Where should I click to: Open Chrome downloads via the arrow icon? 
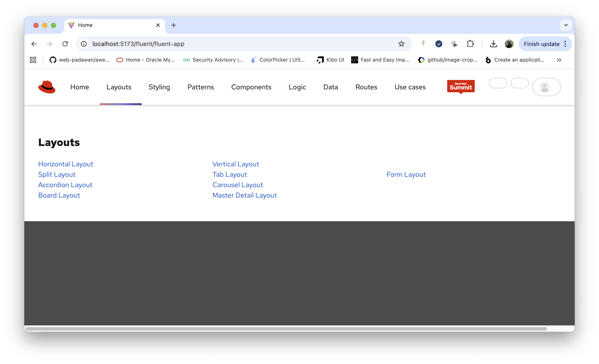click(493, 44)
